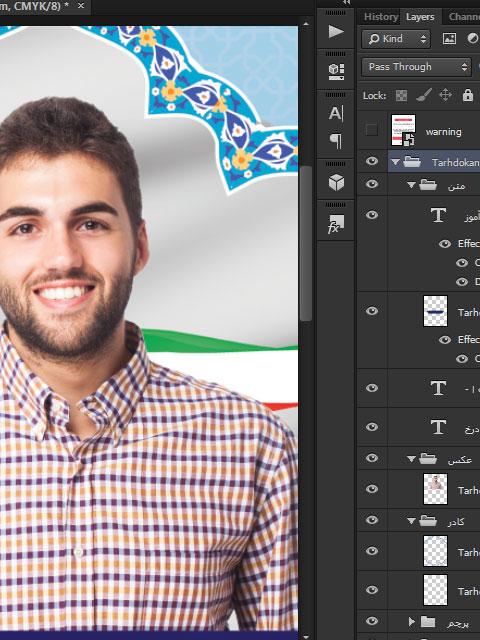Collapse the متن group triangle
Viewport: 480px width, 640px height.
[x=411, y=185]
